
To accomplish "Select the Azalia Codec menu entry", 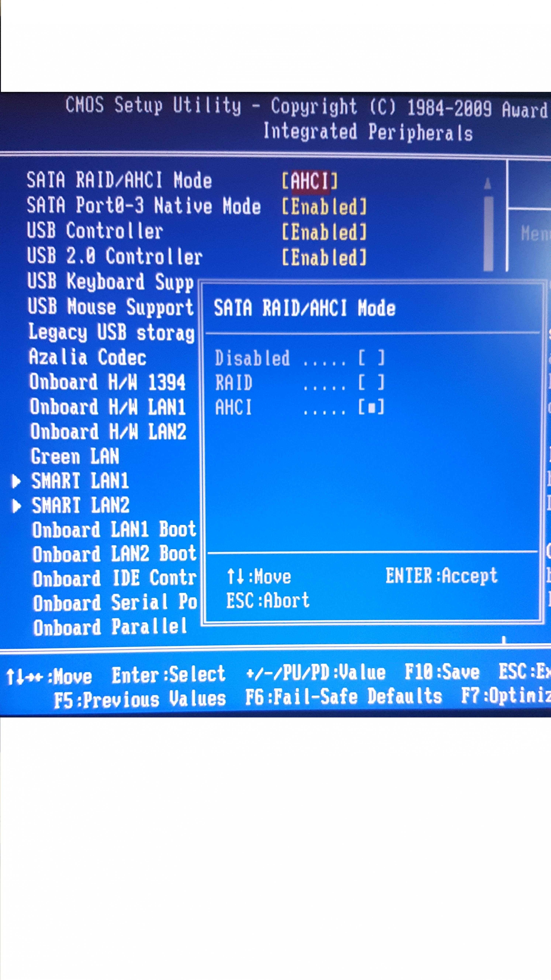I will coord(87,358).
